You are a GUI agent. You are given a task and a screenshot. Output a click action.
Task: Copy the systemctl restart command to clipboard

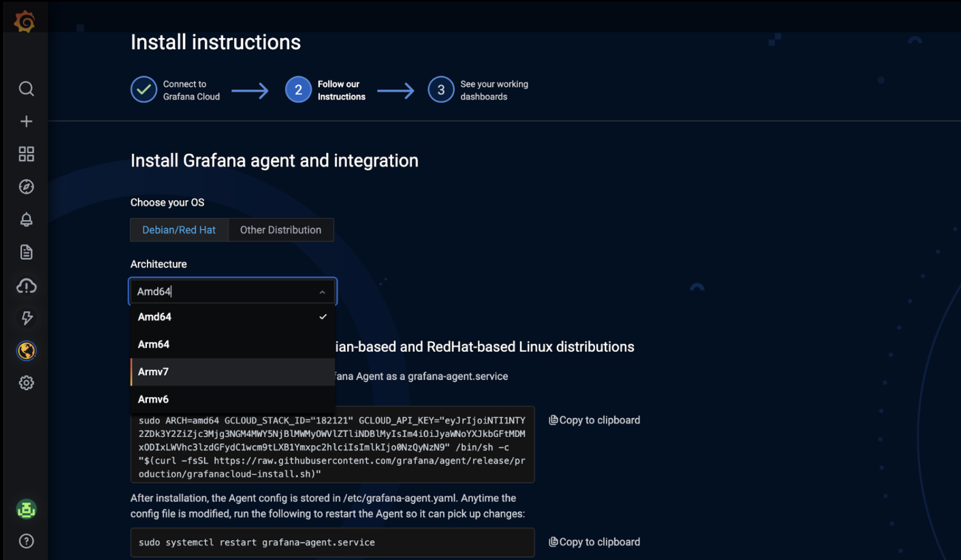tap(595, 542)
